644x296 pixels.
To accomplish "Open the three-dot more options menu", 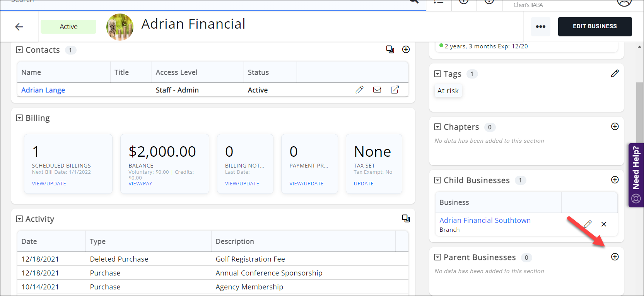I will tap(540, 27).
